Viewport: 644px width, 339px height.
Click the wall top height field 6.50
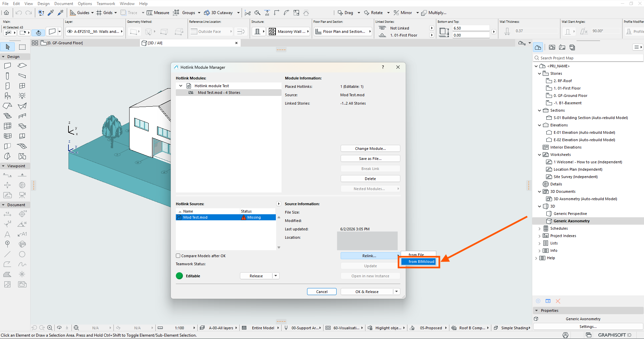(471, 28)
